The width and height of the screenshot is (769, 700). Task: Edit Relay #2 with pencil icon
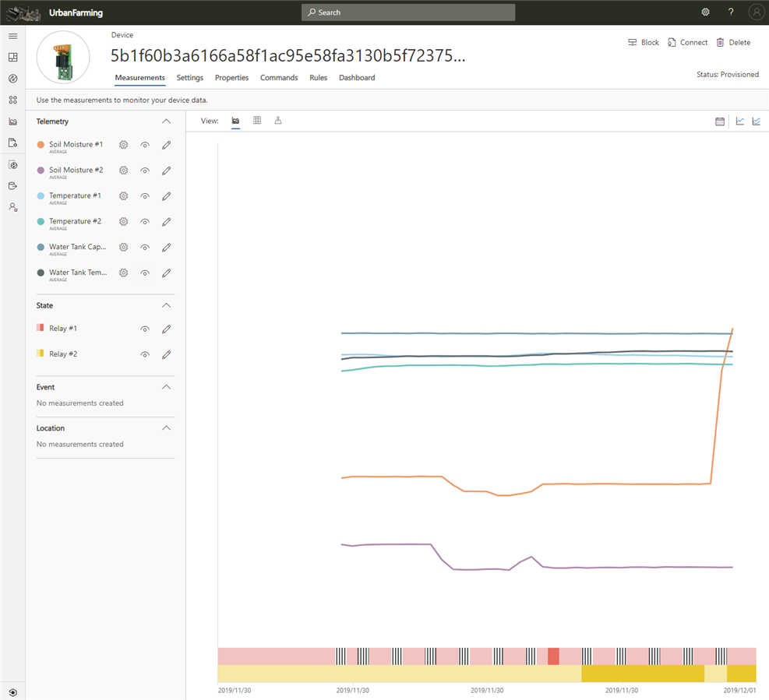tap(166, 355)
